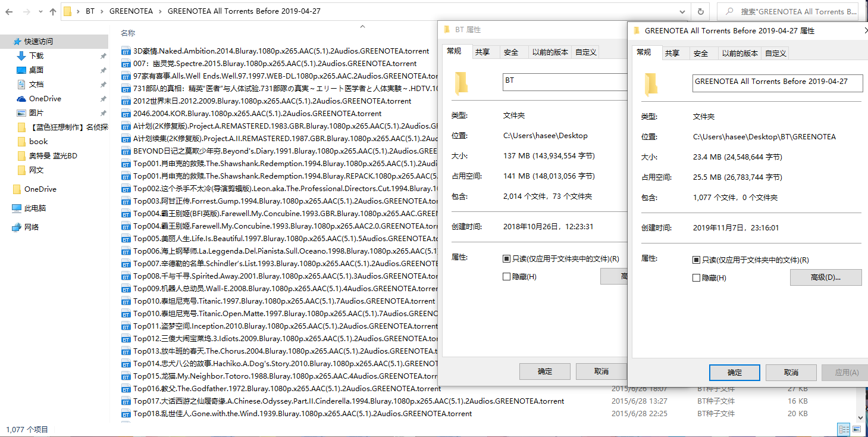Viewport: 868px width, 437px height.
Task: Select 快速访问 in the navigation pane
Action: [x=39, y=42]
